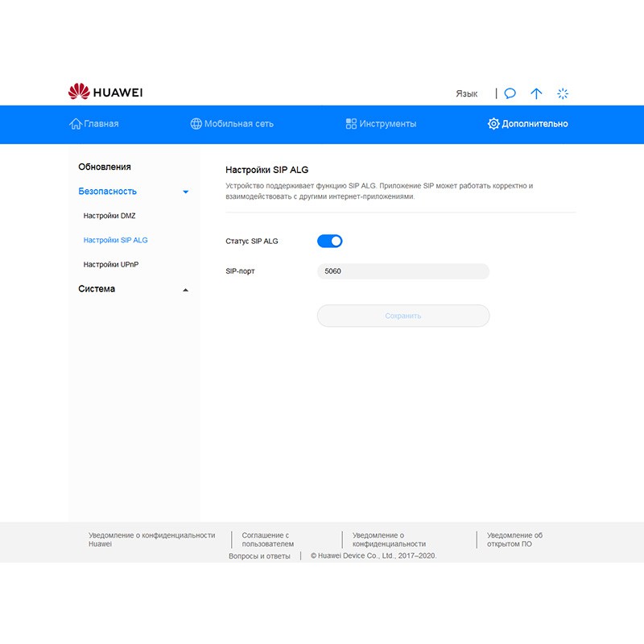Click the SIP-порт field showing 5060
This screenshot has width=644, height=644.
[x=402, y=271]
